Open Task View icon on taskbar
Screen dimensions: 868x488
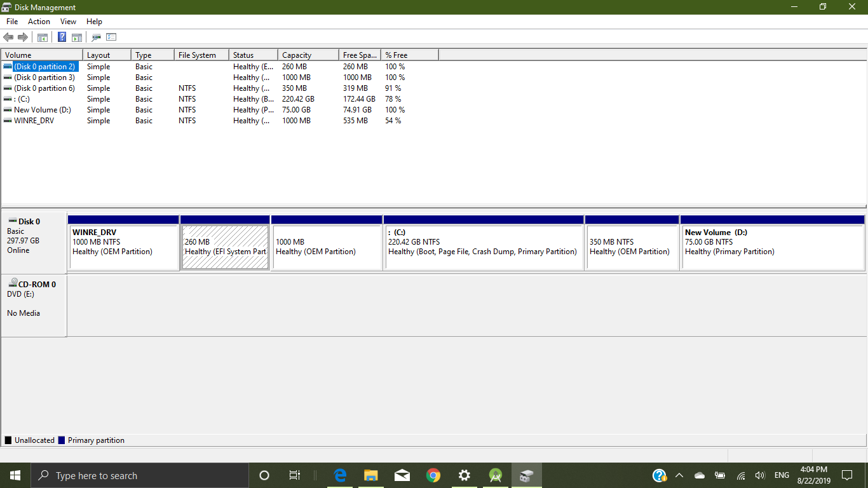pyautogui.click(x=295, y=475)
